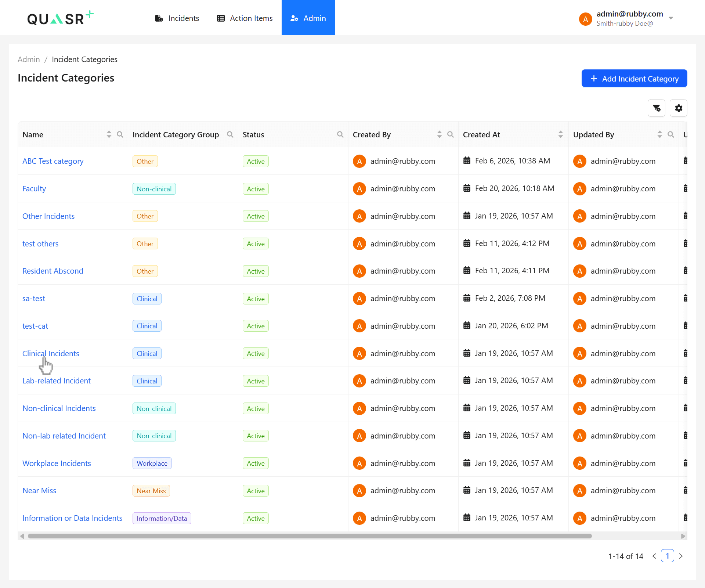Click search icon in Name column header
The image size is (705, 588).
tap(120, 134)
